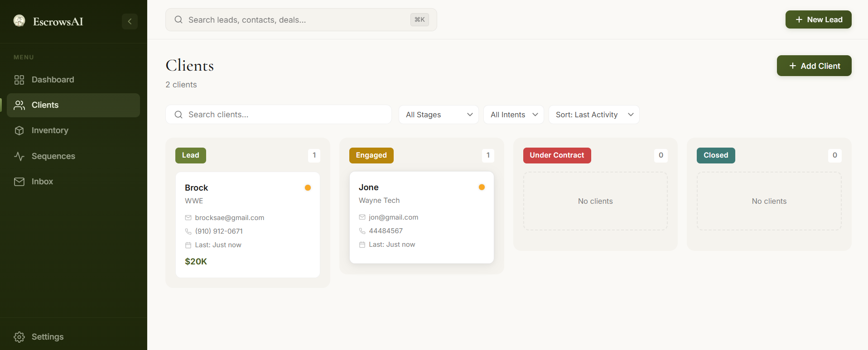
Task: Click the phone number (910) 912-0671
Action: [219, 231]
